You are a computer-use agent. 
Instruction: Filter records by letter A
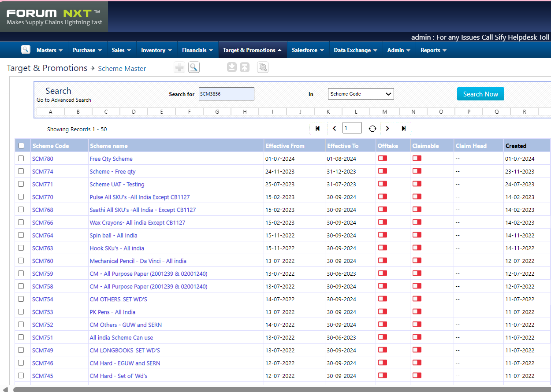click(x=50, y=111)
